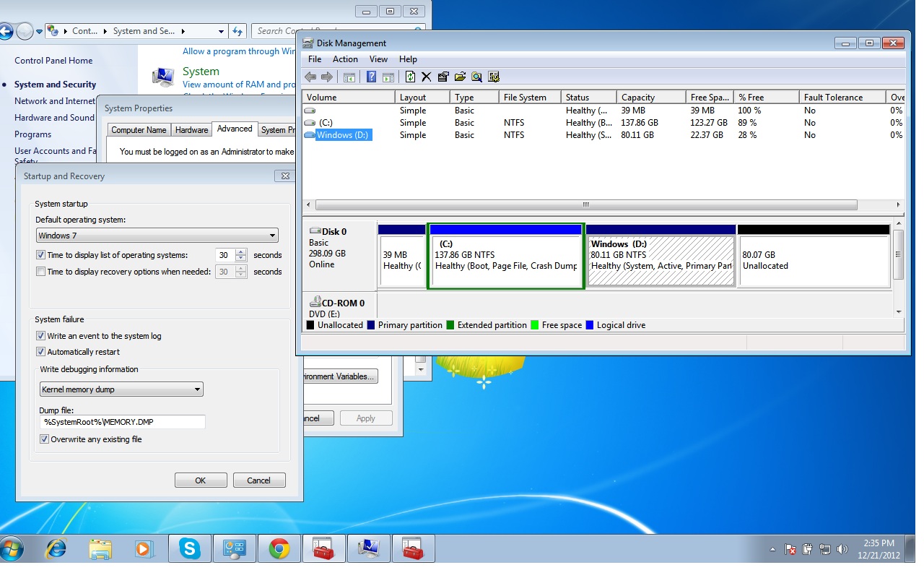The height and width of the screenshot is (578, 924).
Task: Click the Properties icon in Disk Management toolbar
Action: [x=443, y=77]
